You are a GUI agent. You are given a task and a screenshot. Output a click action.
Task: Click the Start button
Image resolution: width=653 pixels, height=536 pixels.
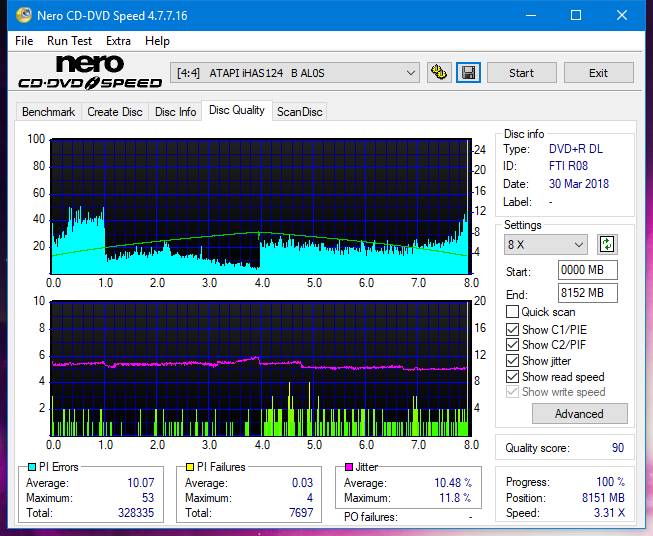(x=521, y=73)
